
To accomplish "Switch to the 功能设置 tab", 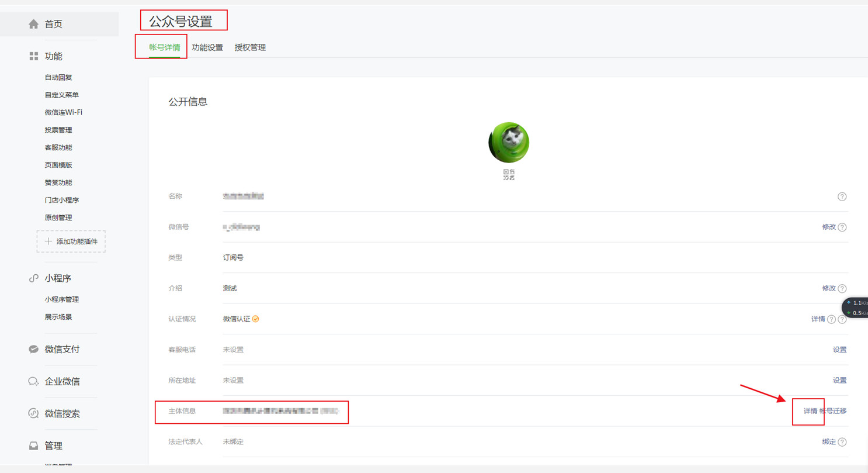I will [207, 47].
